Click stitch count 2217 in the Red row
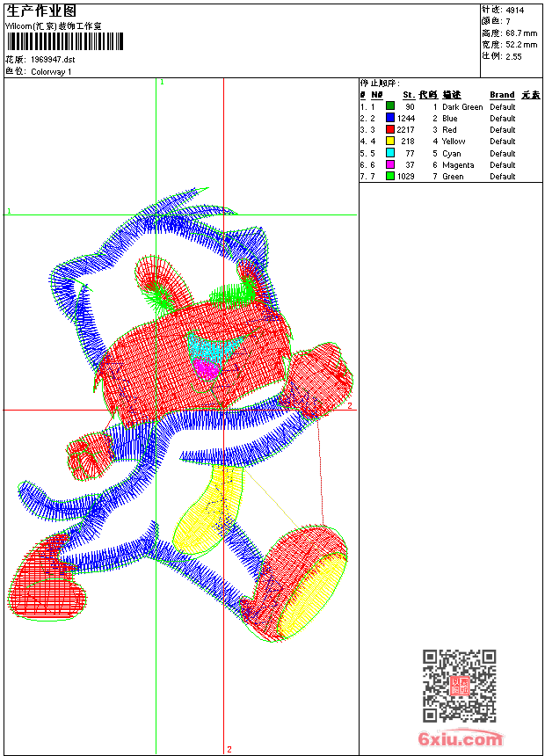545x756 pixels. (405, 130)
